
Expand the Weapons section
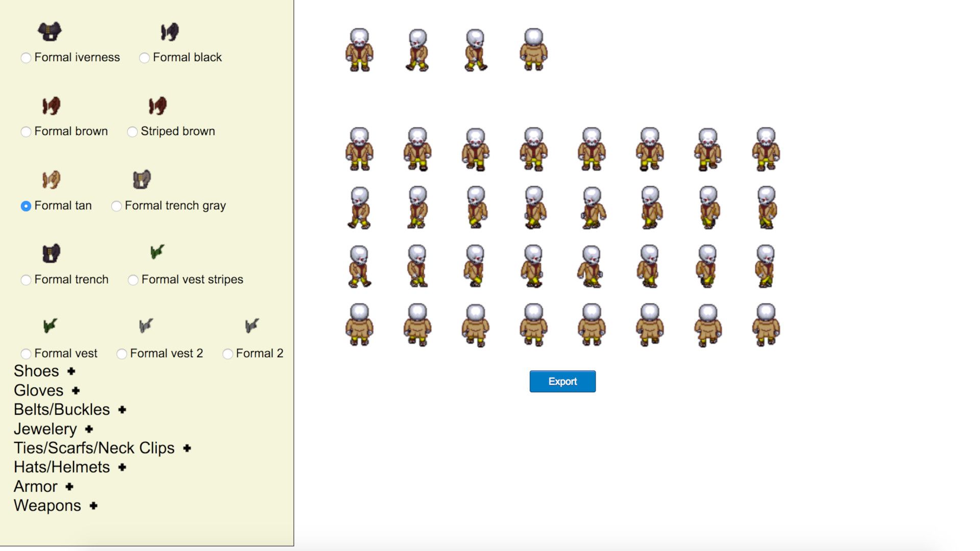point(93,506)
